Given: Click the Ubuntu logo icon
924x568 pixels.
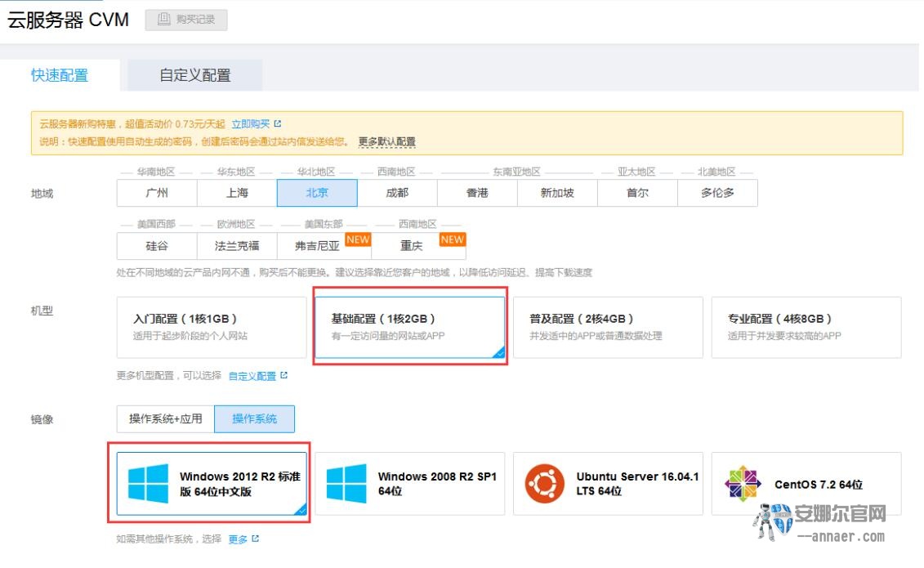Looking at the screenshot, I should tap(544, 484).
